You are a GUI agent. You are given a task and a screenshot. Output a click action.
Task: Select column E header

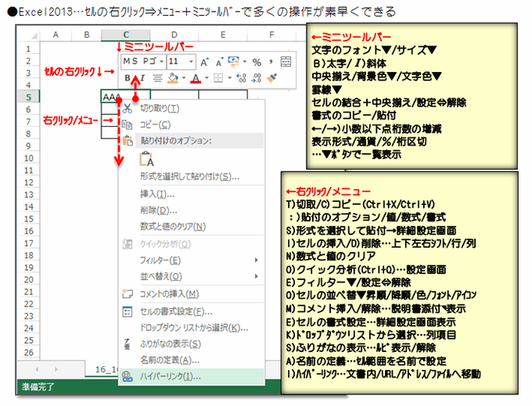[223, 34]
